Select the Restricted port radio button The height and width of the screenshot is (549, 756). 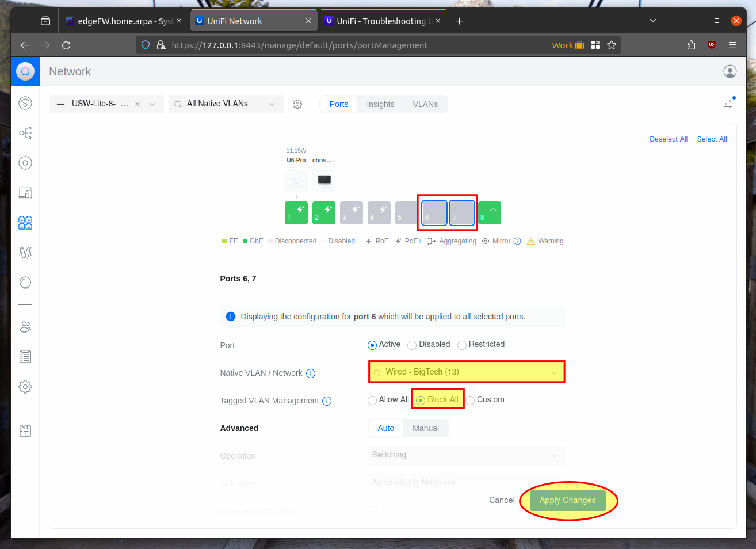click(x=462, y=345)
